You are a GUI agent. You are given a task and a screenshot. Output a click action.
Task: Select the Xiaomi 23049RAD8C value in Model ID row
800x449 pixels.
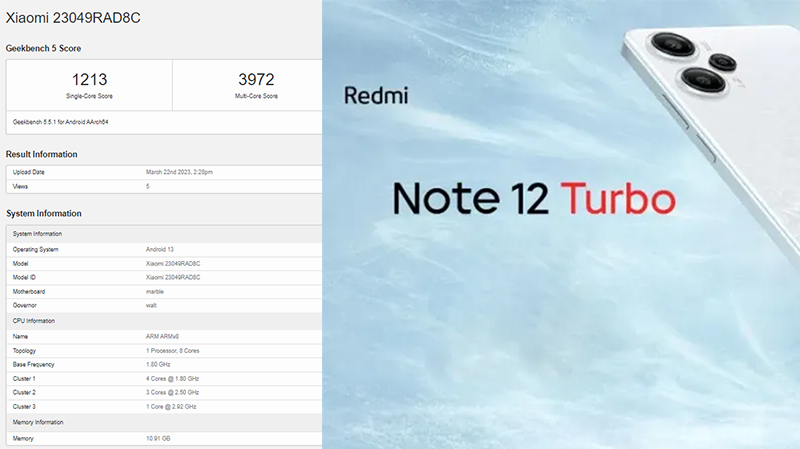pyautogui.click(x=173, y=278)
